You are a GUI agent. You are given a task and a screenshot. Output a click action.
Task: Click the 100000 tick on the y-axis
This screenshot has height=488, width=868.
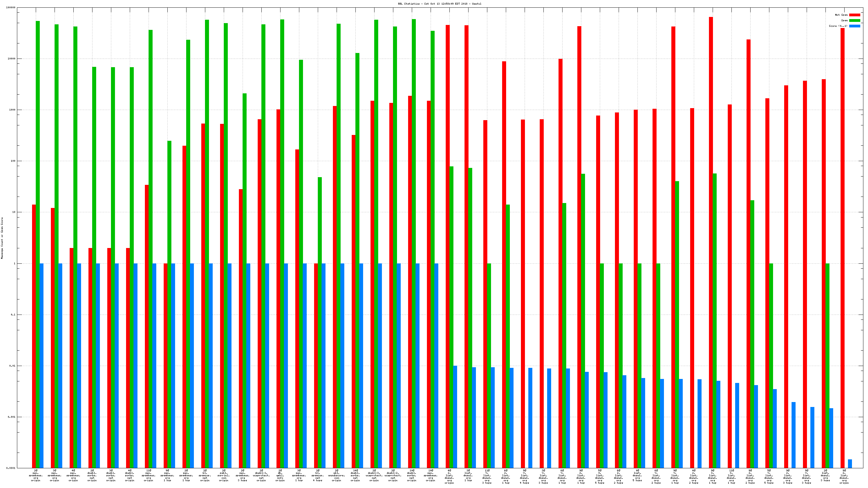tap(11, 7)
